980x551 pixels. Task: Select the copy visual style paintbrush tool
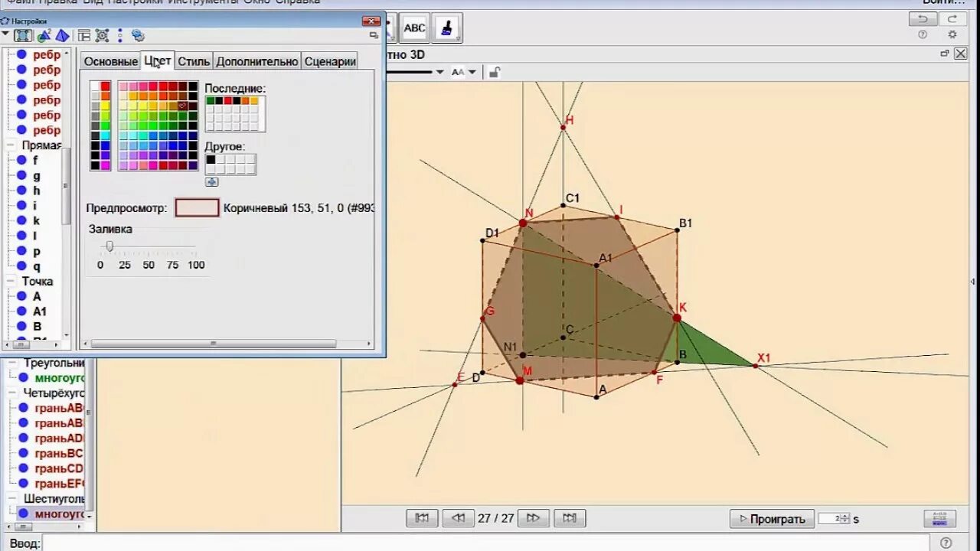click(x=446, y=28)
